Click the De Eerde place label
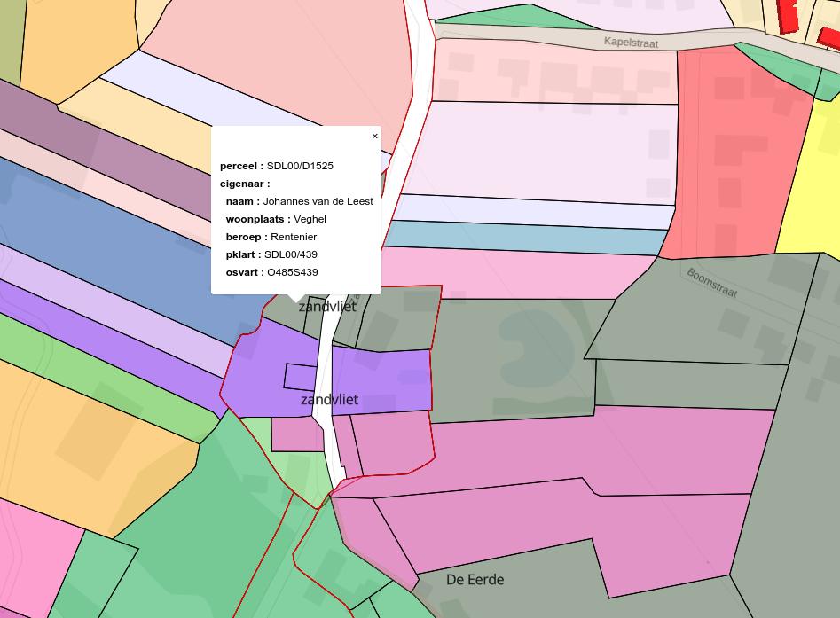This screenshot has width=840, height=618. (x=475, y=580)
